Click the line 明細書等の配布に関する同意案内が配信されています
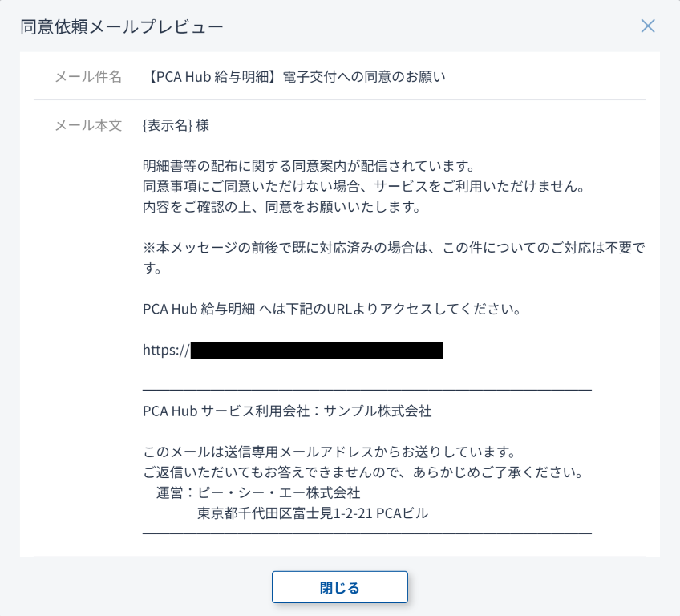The width and height of the screenshot is (680, 616). coord(310,166)
